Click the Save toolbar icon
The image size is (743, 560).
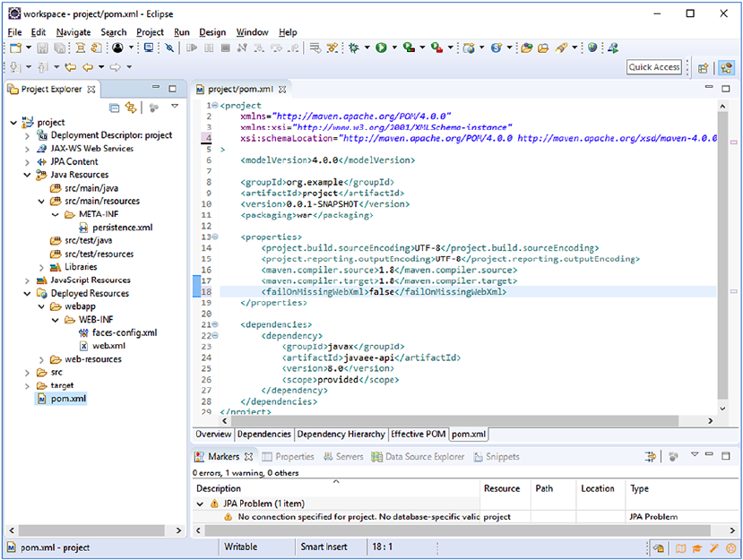pos(43,47)
